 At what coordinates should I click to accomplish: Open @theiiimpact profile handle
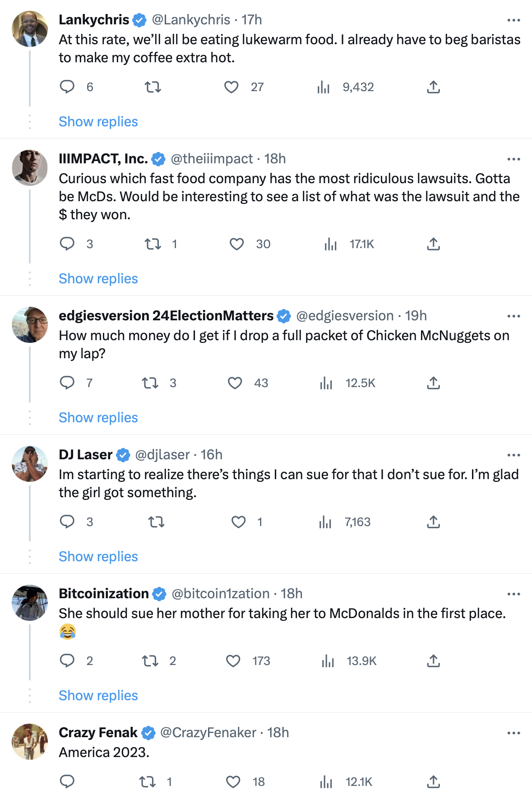point(212,159)
